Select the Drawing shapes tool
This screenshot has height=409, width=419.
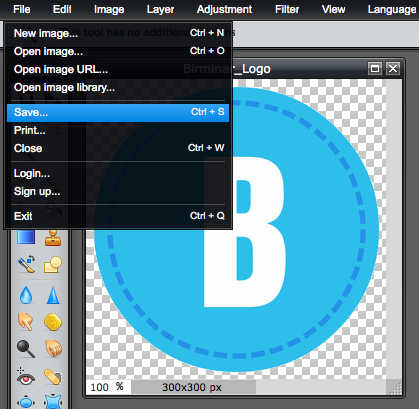pos(53,265)
